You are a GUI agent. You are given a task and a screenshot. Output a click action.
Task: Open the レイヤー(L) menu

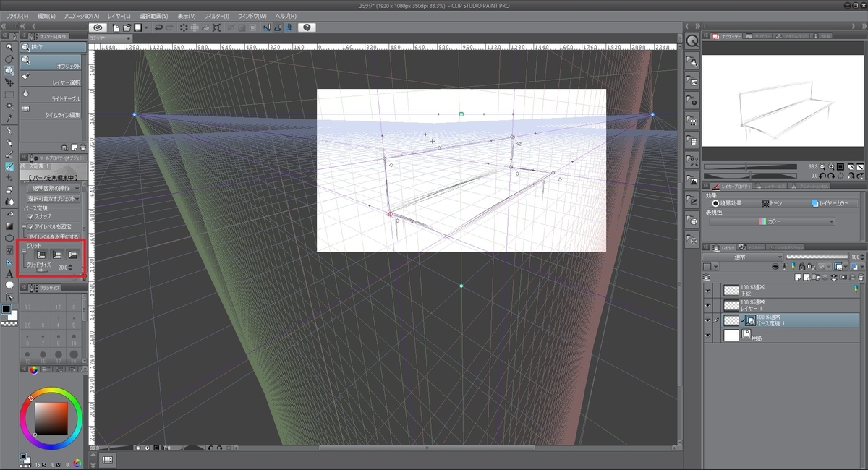119,16
